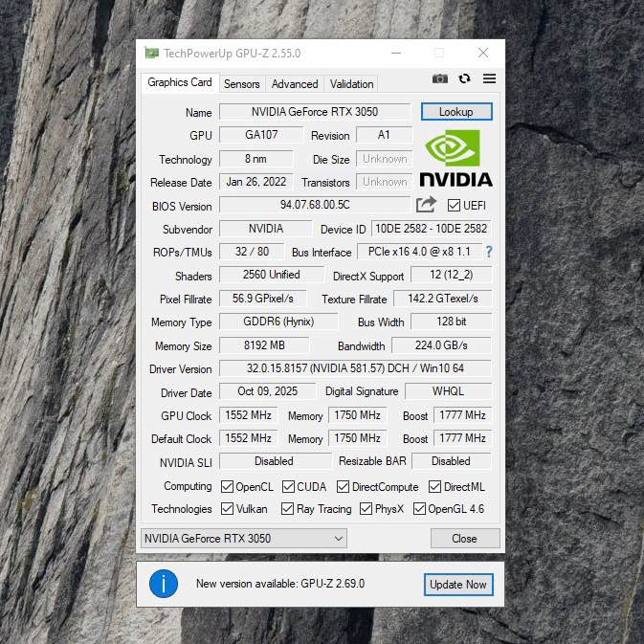Click the Boost value in GPU Clock row
Image resolution: width=644 pixels, height=644 pixels.
(462, 415)
